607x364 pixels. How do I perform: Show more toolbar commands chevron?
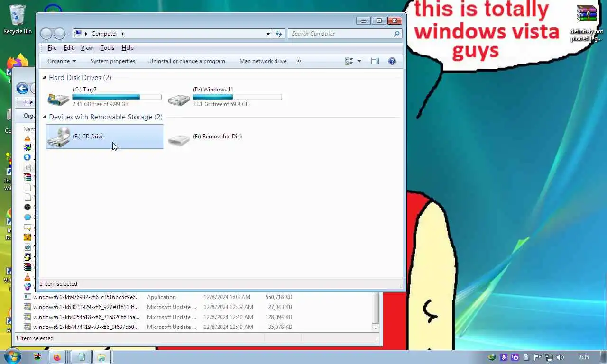(x=299, y=61)
